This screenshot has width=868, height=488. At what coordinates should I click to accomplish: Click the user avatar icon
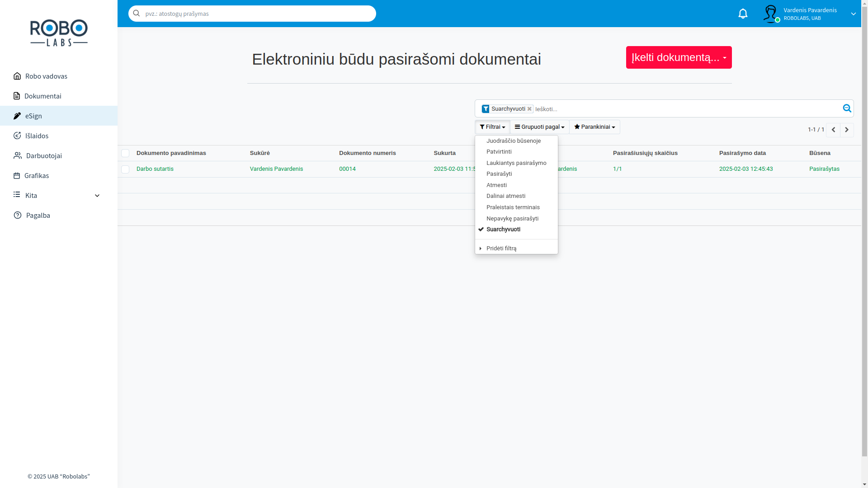coord(770,14)
